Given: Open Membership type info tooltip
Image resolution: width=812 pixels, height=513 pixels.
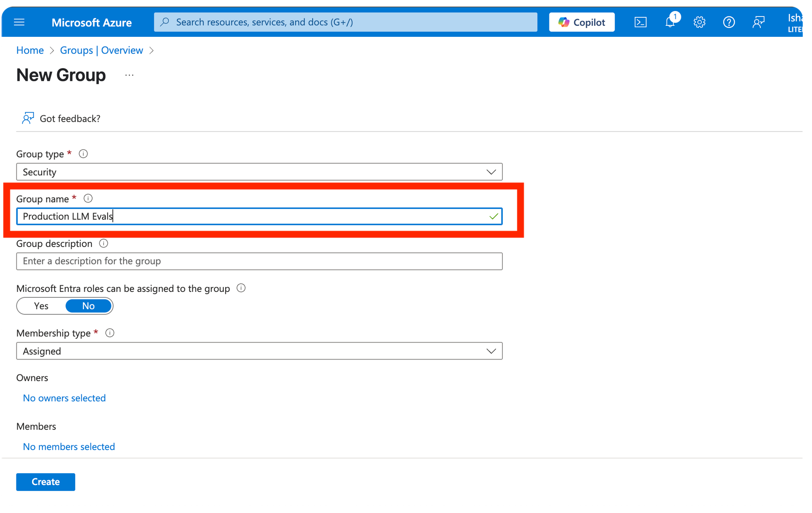Looking at the screenshot, I should coord(110,333).
